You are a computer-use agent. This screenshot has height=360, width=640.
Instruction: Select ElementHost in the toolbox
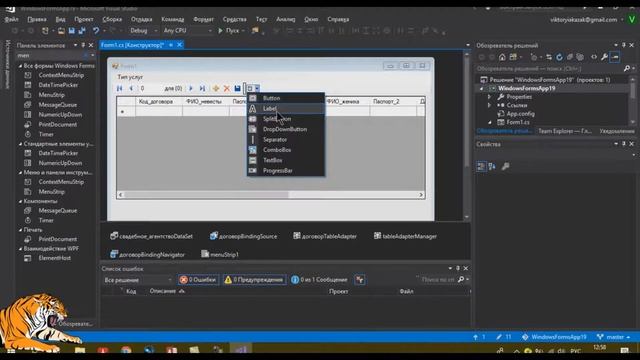(55, 258)
